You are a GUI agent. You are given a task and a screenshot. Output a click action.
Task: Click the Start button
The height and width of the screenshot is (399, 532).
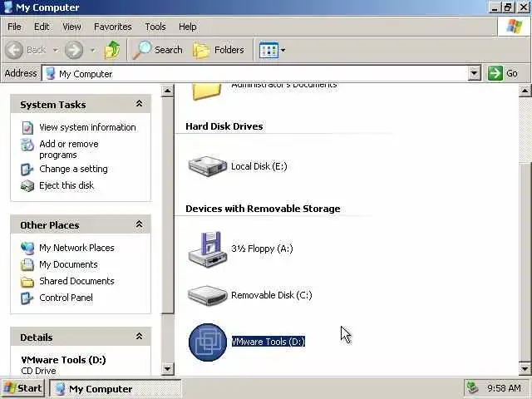click(x=23, y=388)
